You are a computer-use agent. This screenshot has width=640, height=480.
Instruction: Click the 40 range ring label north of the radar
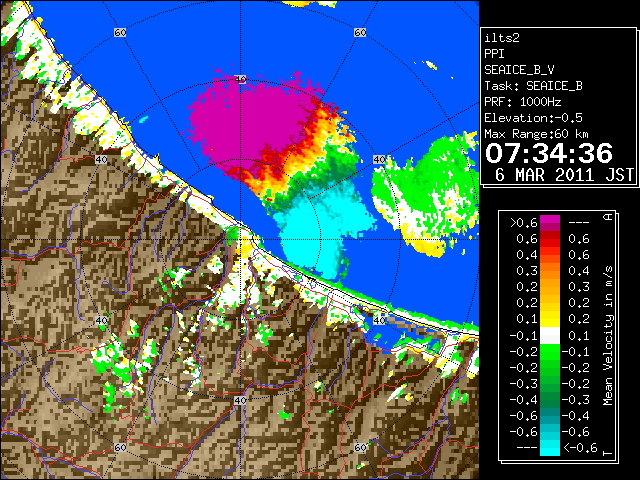(x=240, y=80)
